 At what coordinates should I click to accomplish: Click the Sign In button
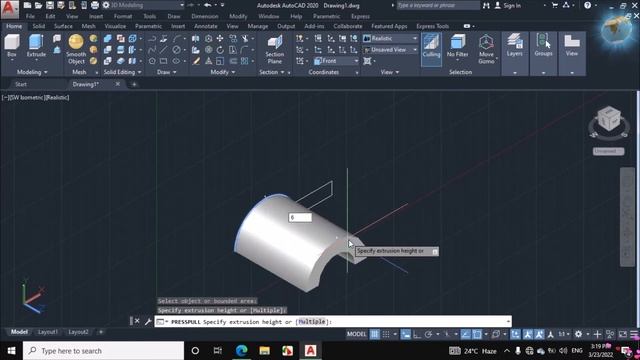(508, 5)
